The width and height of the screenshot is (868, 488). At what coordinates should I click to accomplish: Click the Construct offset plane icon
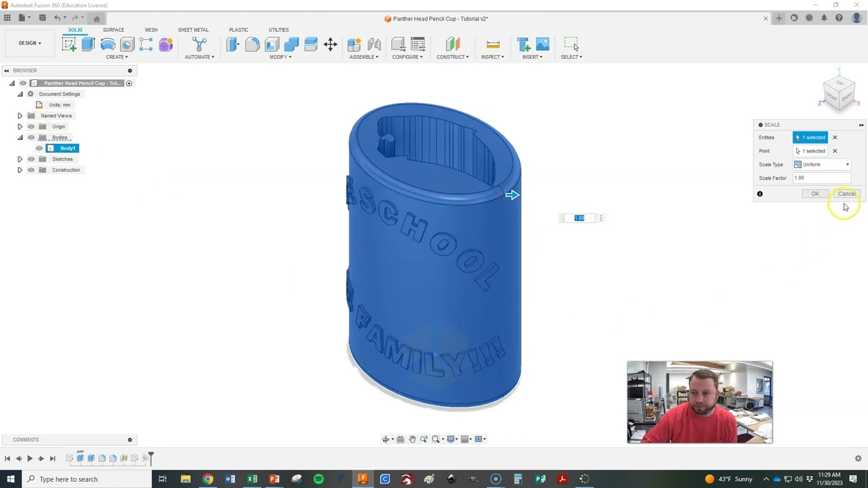tap(452, 45)
